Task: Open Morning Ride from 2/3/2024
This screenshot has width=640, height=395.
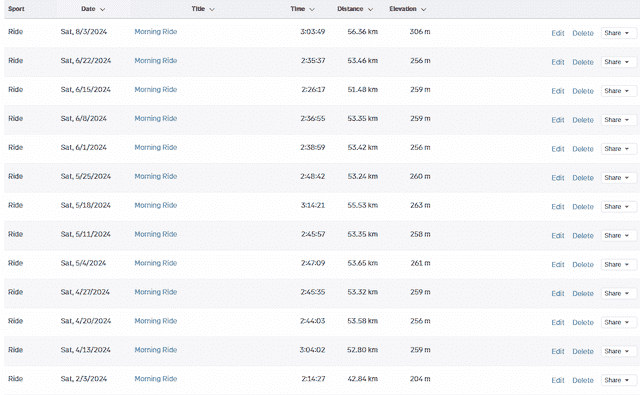Action: pos(156,379)
